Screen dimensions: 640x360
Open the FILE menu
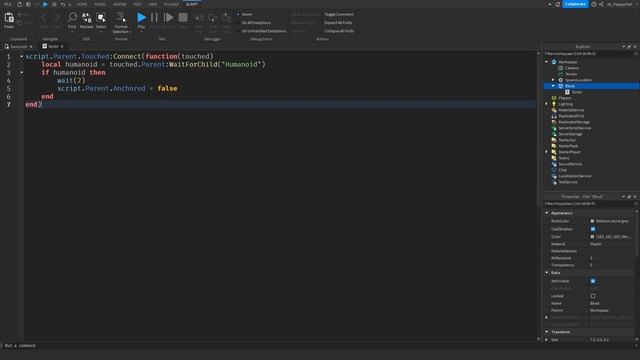click(8, 4)
